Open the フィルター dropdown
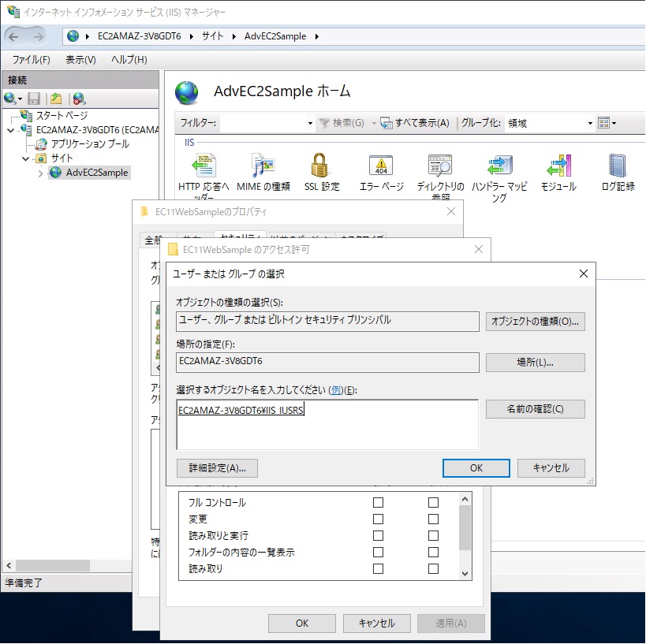Screen dimensions: 646x644 310,123
